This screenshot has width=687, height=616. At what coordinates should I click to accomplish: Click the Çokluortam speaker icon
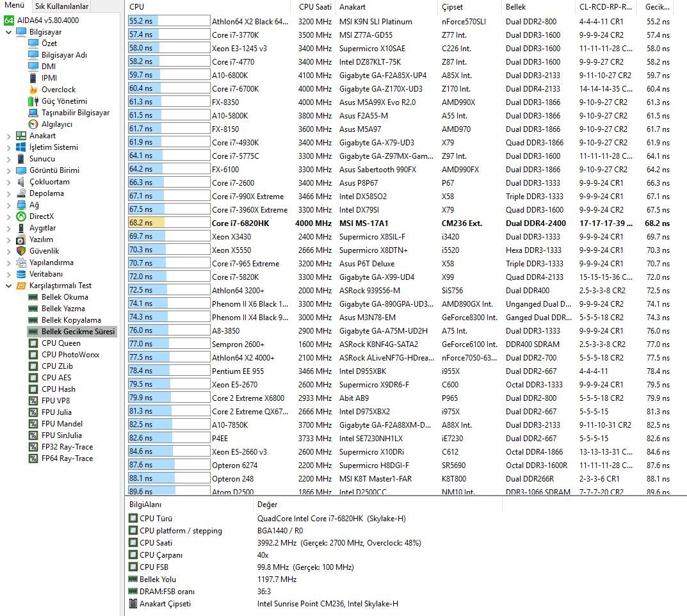(21, 182)
